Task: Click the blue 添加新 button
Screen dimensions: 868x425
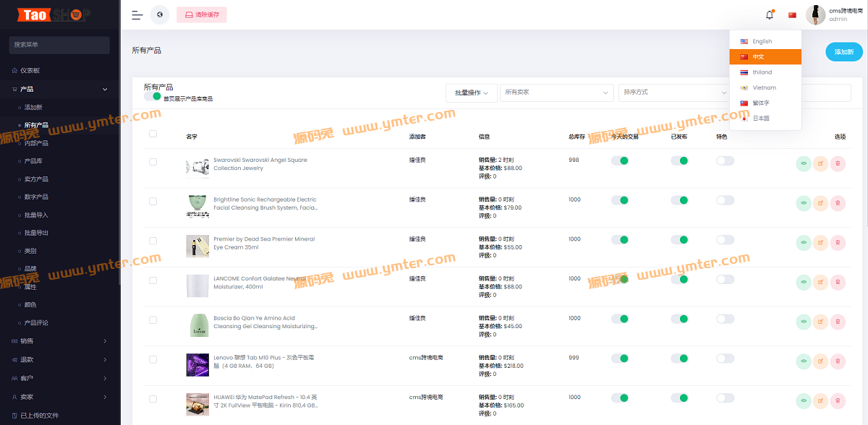Action: [844, 51]
